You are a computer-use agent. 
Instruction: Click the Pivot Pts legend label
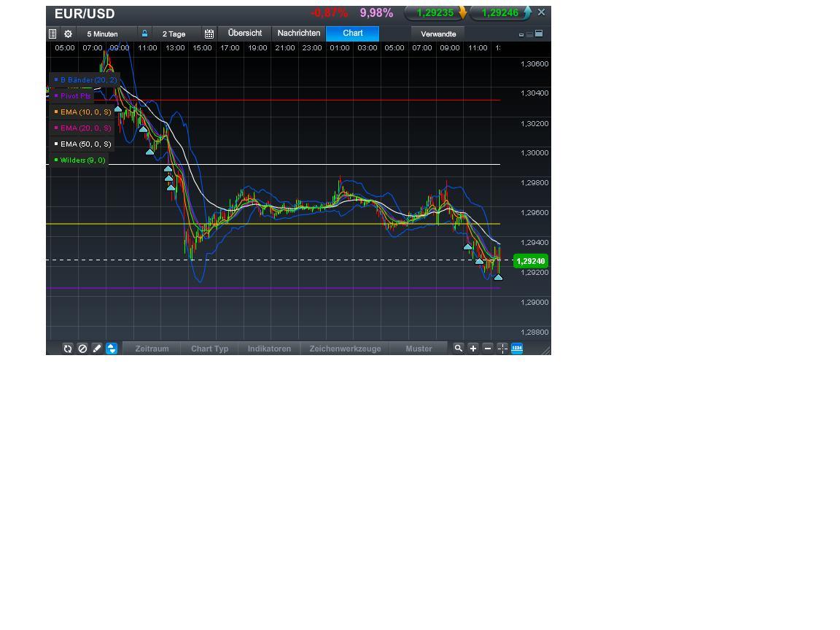tap(76, 96)
